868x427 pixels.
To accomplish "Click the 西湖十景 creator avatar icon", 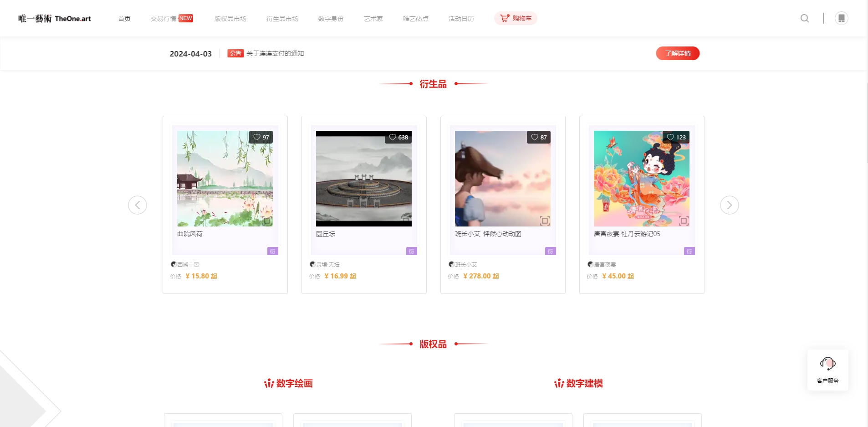I will click(174, 264).
